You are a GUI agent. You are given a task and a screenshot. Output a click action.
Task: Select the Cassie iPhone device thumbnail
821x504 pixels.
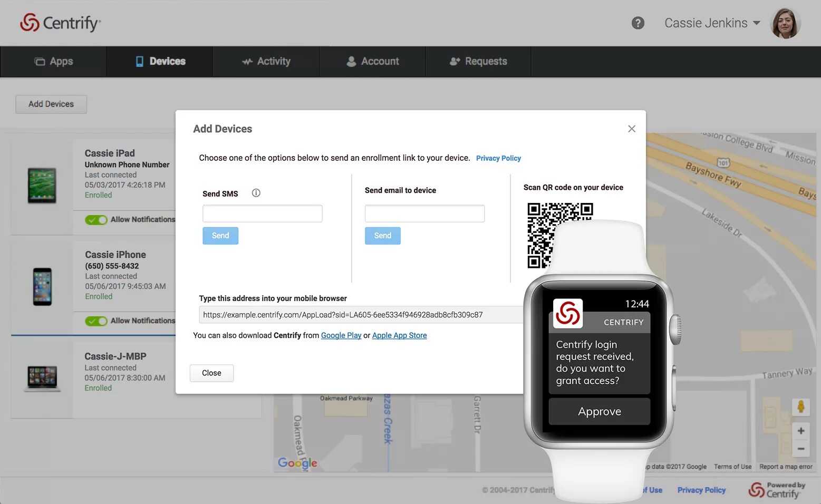(x=42, y=286)
